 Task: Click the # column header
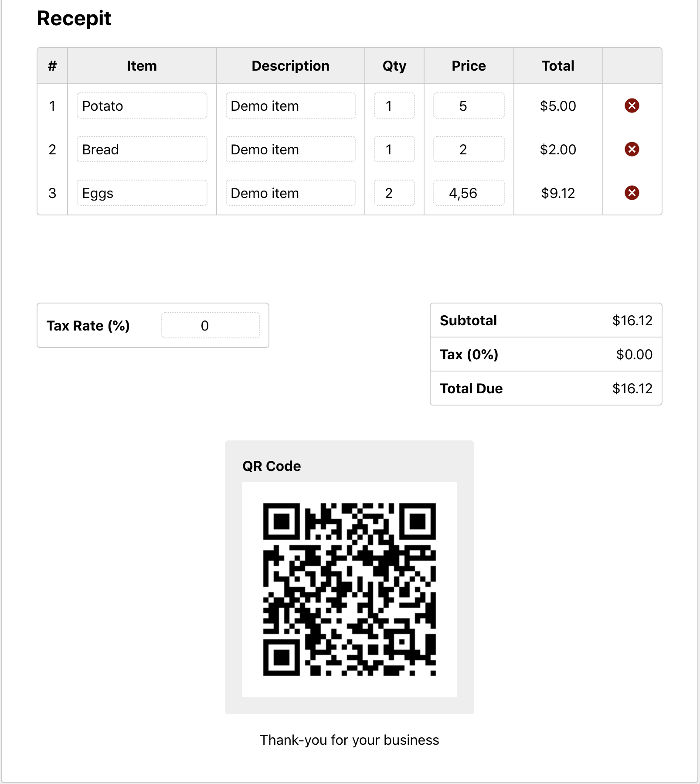52,66
